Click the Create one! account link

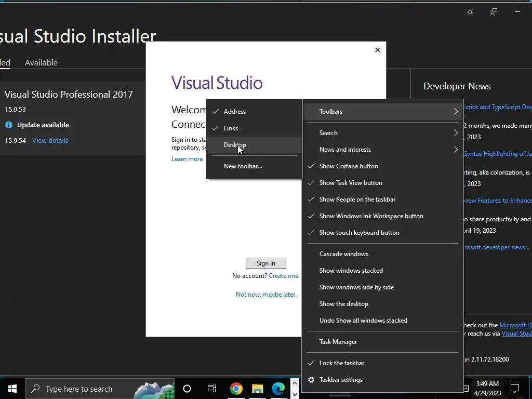tap(284, 276)
